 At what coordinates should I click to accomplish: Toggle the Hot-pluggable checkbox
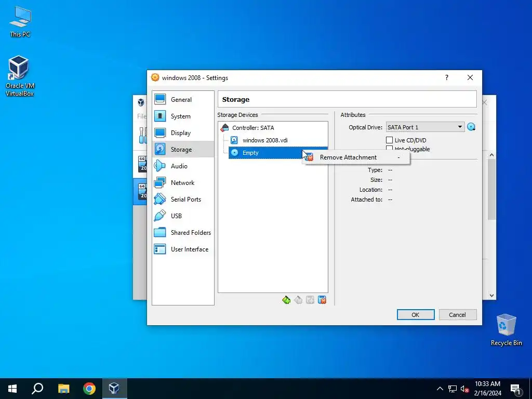[x=390, y=148]
